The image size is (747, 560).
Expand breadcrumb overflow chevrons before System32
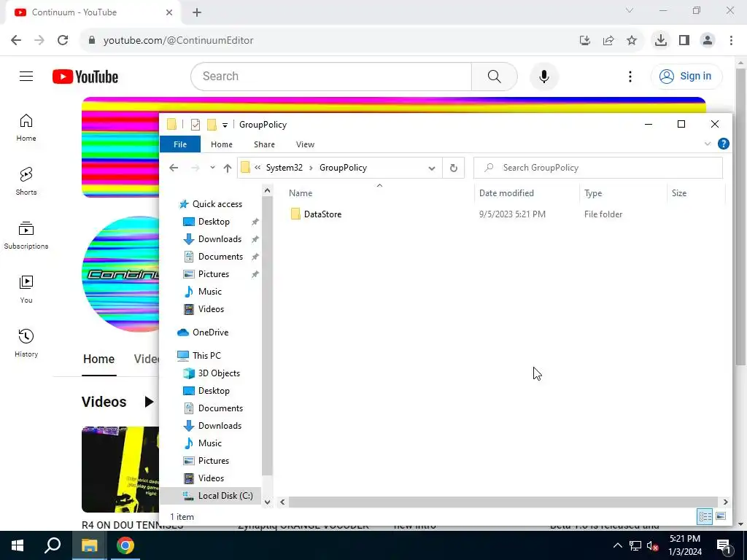[x=258, y=168]
